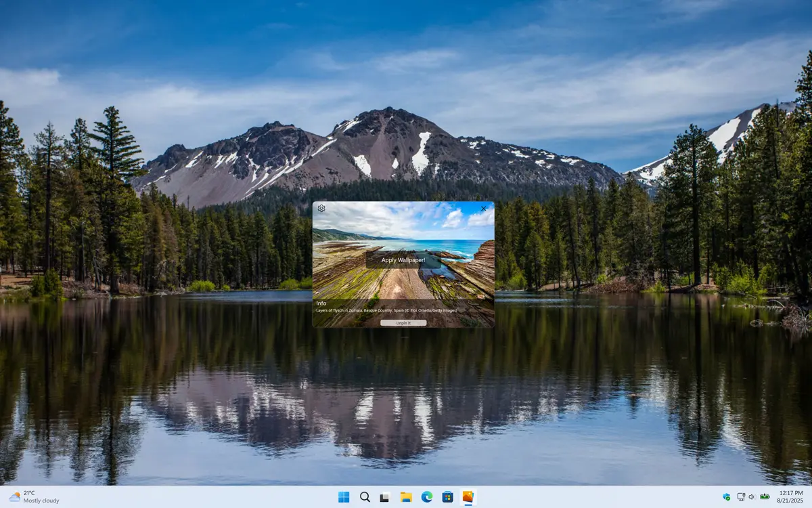Launch Task View from the taskbar
Viewport: 812px width, 508px height.
[385, 497]
